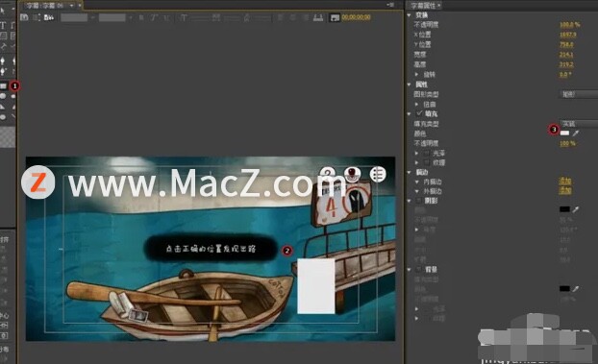Collapse the 变换 (Transform) section
Viewport: 598px width, 364px height.
(410, 15)
